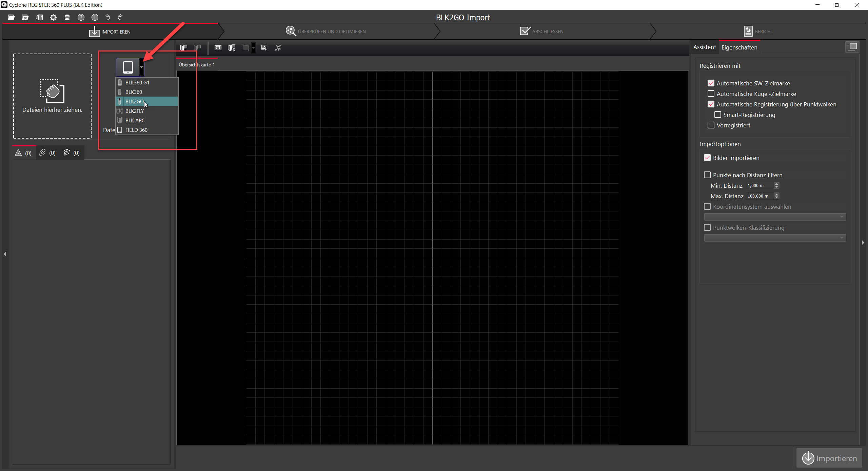The image size is (868, 471).
Task: Go to BERICHT workflow step
Action: 758,31
